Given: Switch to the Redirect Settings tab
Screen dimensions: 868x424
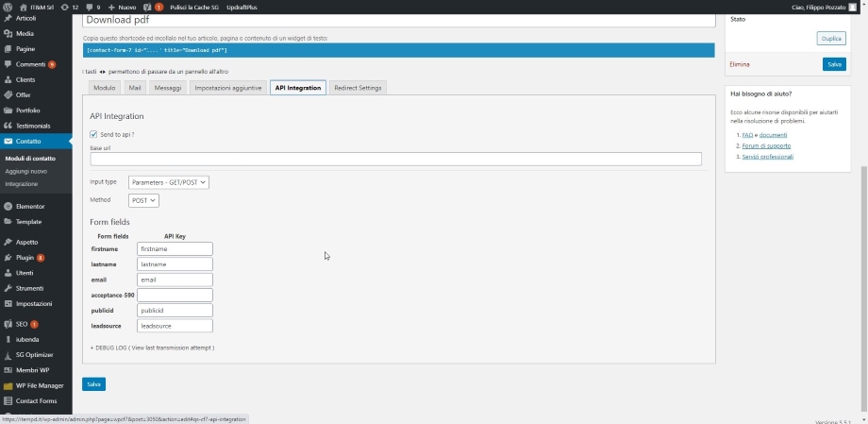Looking at the screenshot, I should [x=358, y=88].
